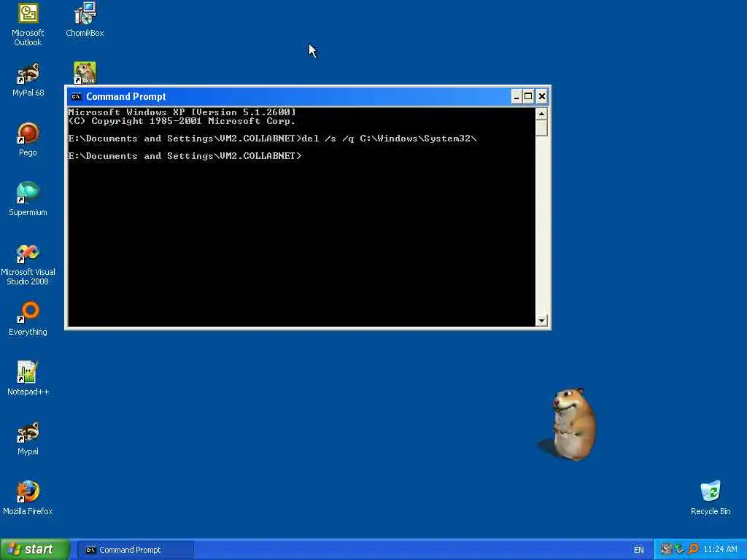Image resolution: width=747 pixels, height=560 pixels.
Task: Open the Microsoft Outlook desktop icon
Action: coord(28,25)
